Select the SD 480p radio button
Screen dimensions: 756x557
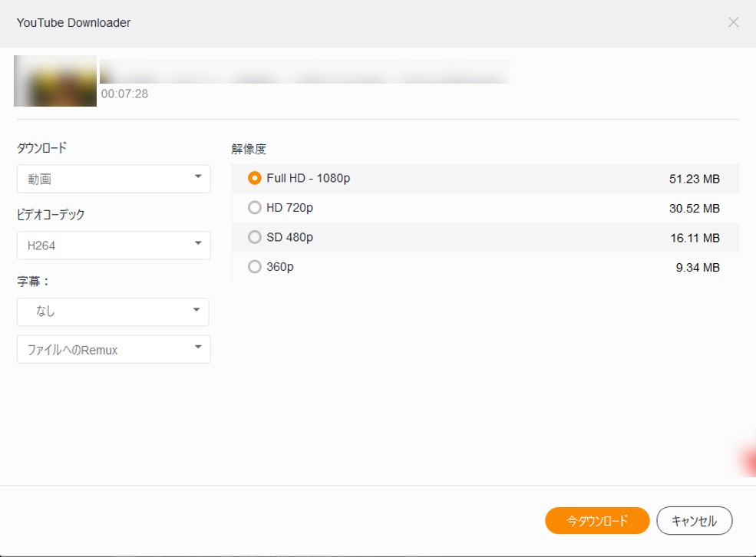[x=255, y=238]
